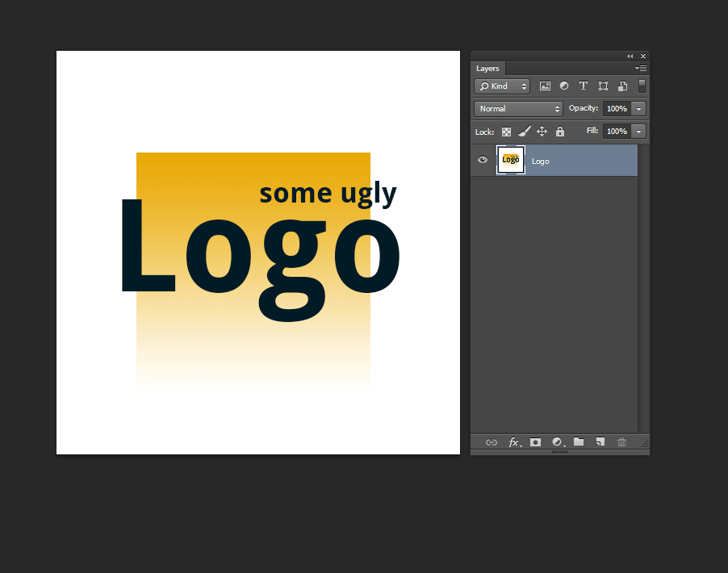Enable lock all on the Logo layer
This screenshot has height=573, width=728.
560,131
